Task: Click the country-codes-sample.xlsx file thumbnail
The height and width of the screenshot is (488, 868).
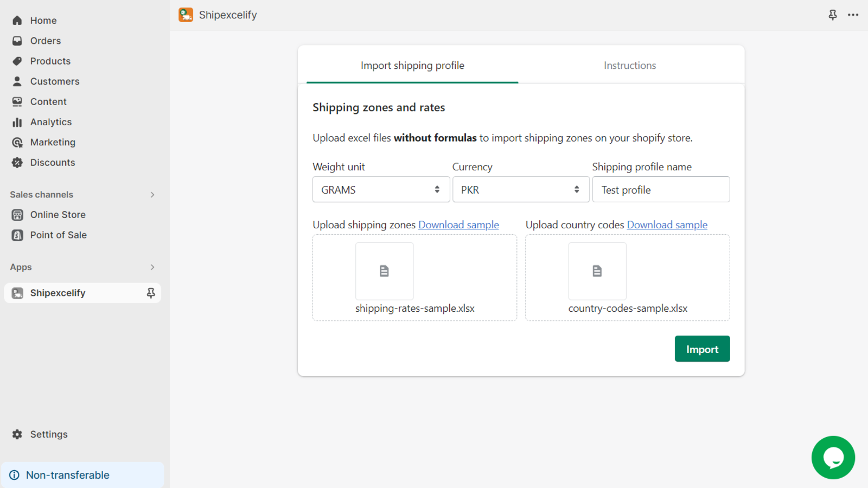Action: point(597,271)
